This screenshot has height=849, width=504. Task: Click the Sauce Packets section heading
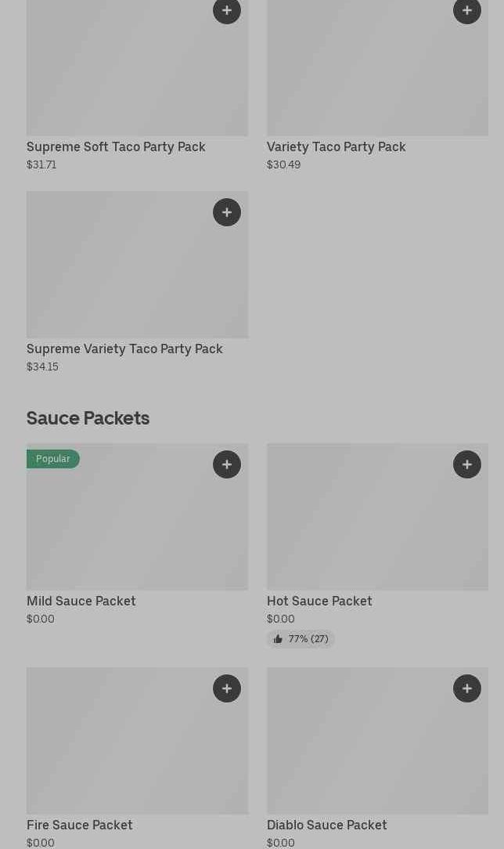tap(88, 418)
